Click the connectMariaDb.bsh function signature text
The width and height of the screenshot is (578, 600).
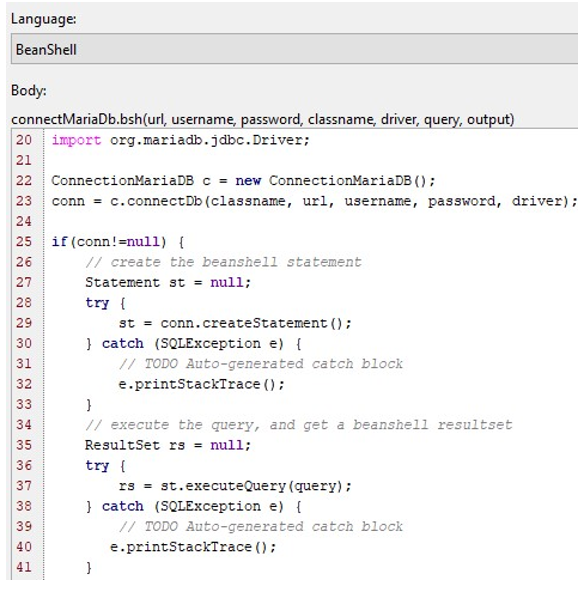tap(262, 119)
